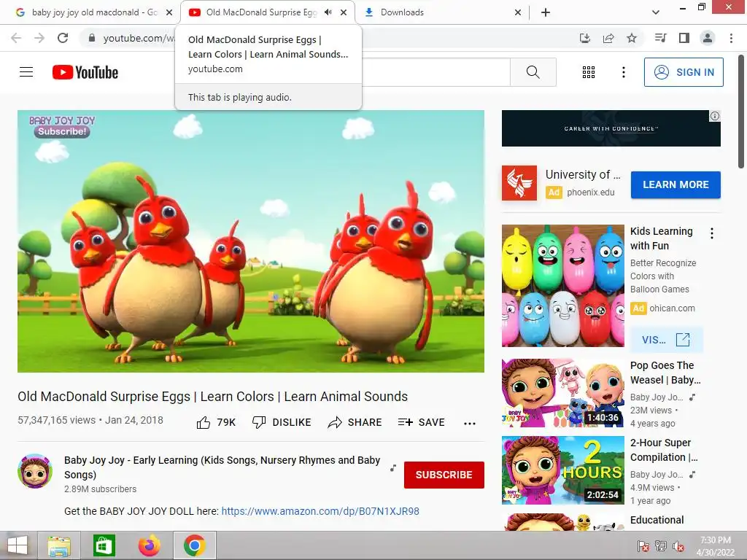Image resolution: width=747 pixels, height=560 pixels.
Task: Open File Explorer from taskbar
Action: pos(59,545)
